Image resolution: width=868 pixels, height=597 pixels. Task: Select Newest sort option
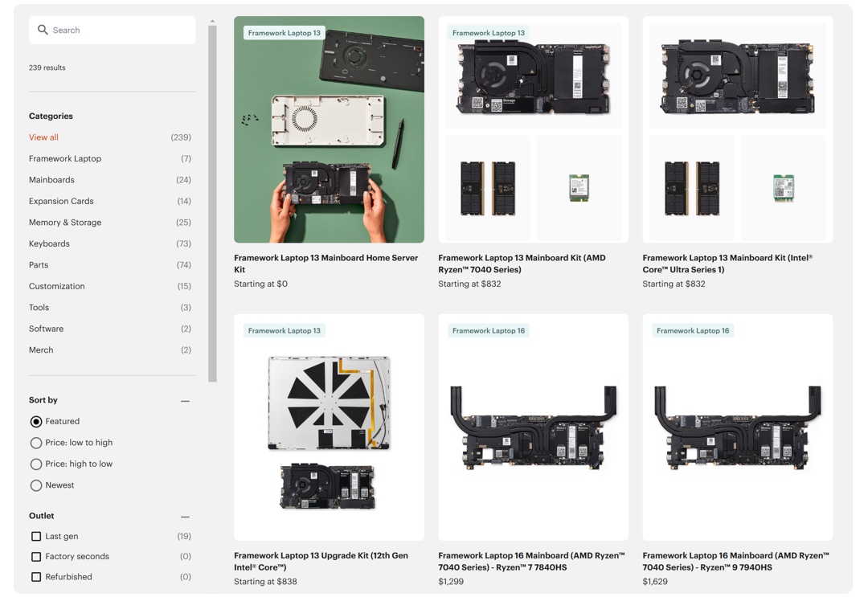pyautogui.click(x=36, y=486)
